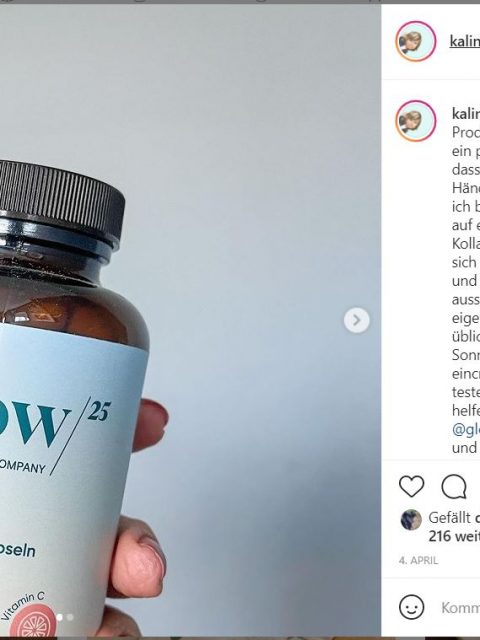The height and width of the screenshot is (640, 480).
Task: Open the story from the header profile avatar
Action: (x=416, y=41)
